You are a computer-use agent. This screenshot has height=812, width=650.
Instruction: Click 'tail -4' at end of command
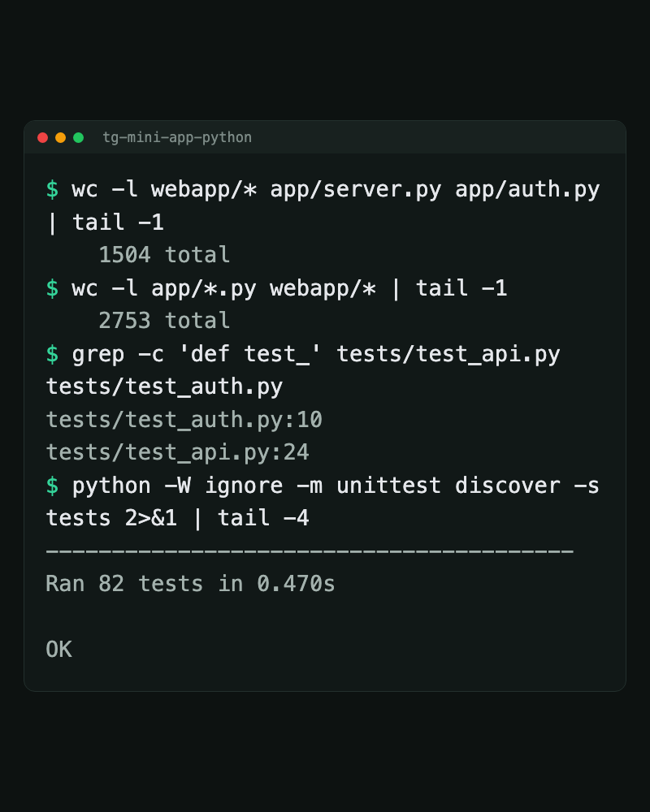(x=263, y=518)
